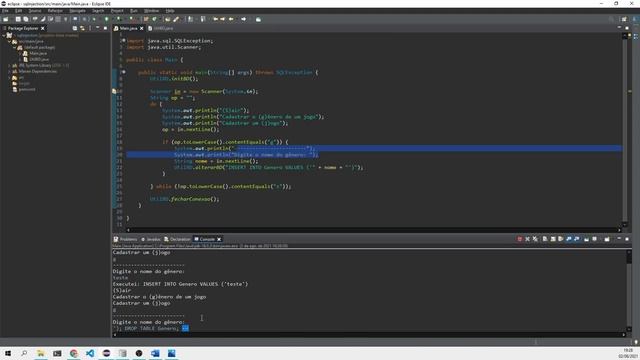
Task: Switch to the second .java editor tab
Action: click(x=161, y=28)
